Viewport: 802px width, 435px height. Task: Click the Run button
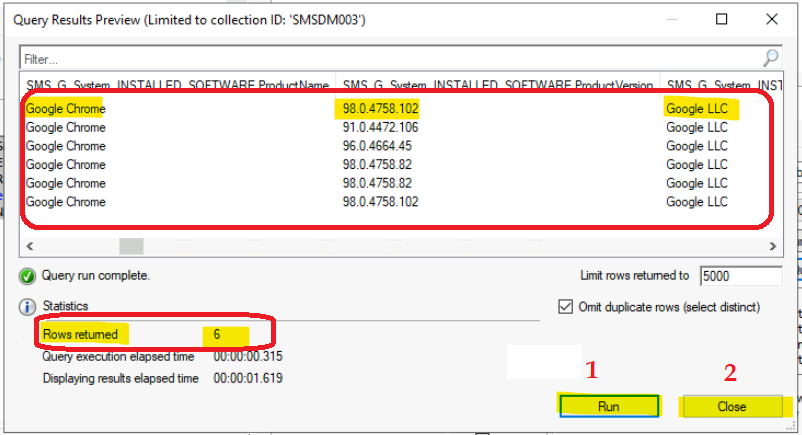coord(609,406)
